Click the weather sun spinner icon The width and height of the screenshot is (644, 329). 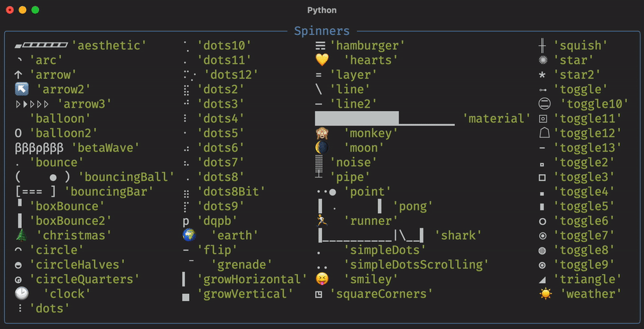[545, 293]
